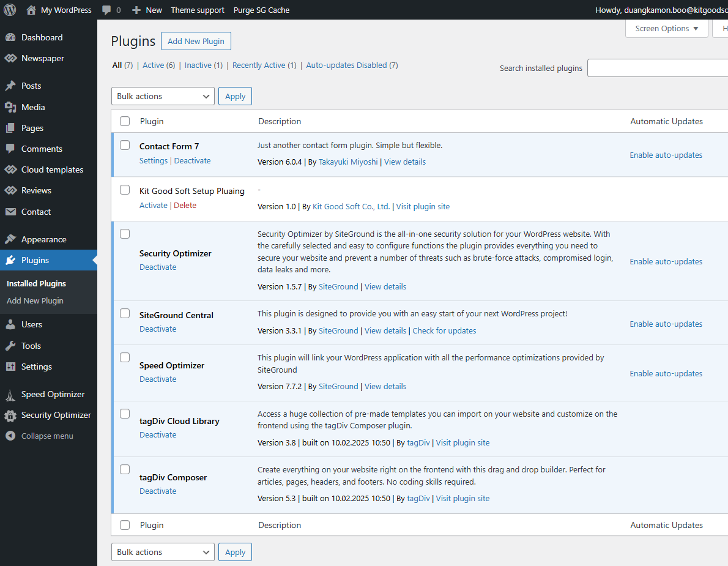Screen dimensions: 728x566
Task: Click the Settings sliders icon
Action: pyautogui.click(x=10, y=367)
